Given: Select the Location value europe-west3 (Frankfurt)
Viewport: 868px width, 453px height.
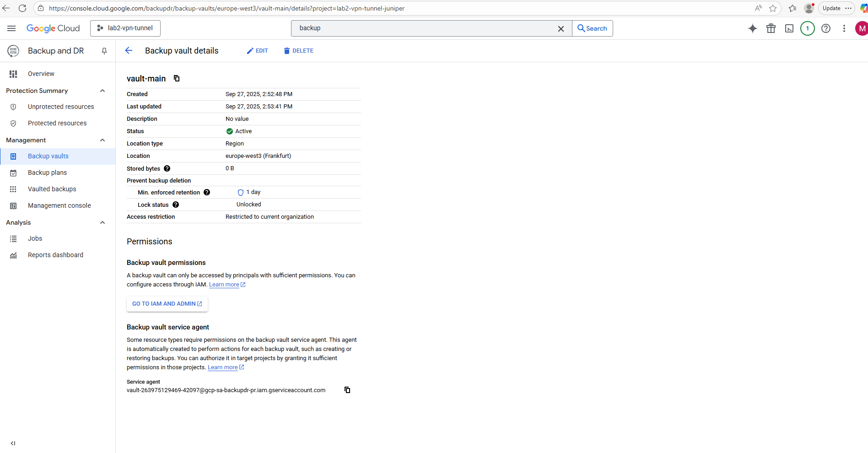Looking at the screenshot, I should tap(258, 156).
